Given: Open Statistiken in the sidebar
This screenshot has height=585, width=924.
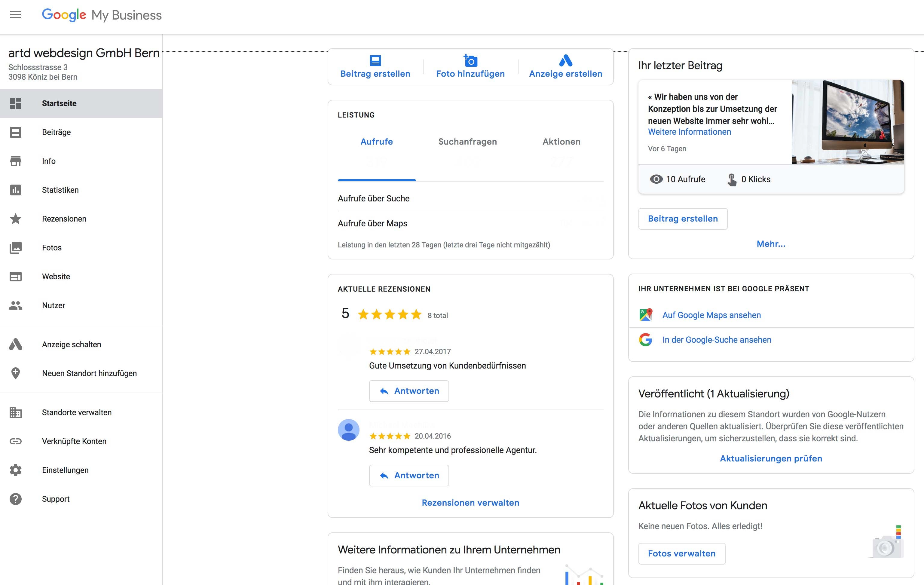Looking at the screenshot, I should point(81,190).
